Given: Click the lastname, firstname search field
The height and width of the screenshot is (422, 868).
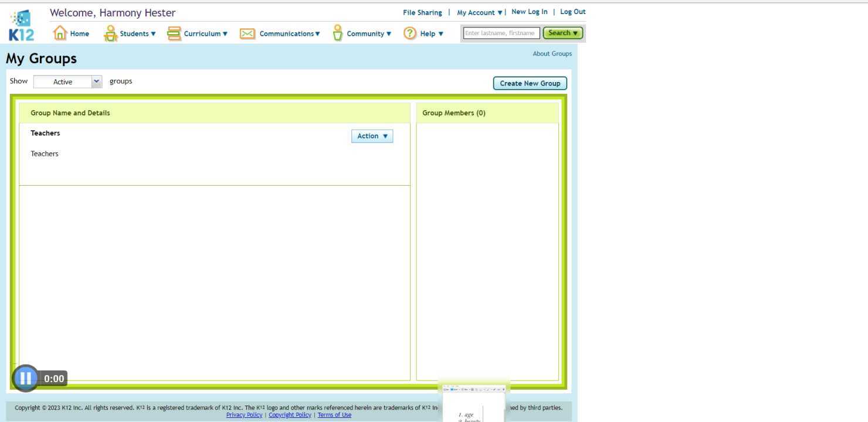Looking at the screenshot, I should pyautogui.click(x=500, y=33).
